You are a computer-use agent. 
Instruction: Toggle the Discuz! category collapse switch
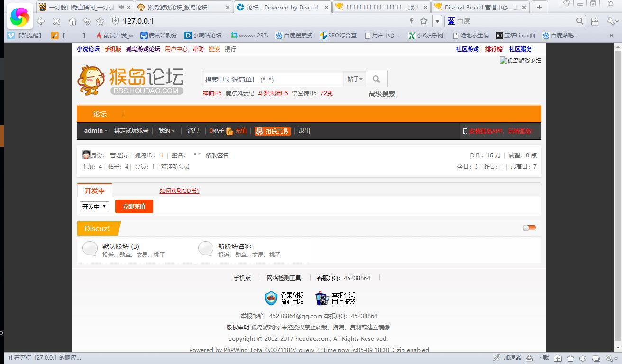[x=529, y=228]
